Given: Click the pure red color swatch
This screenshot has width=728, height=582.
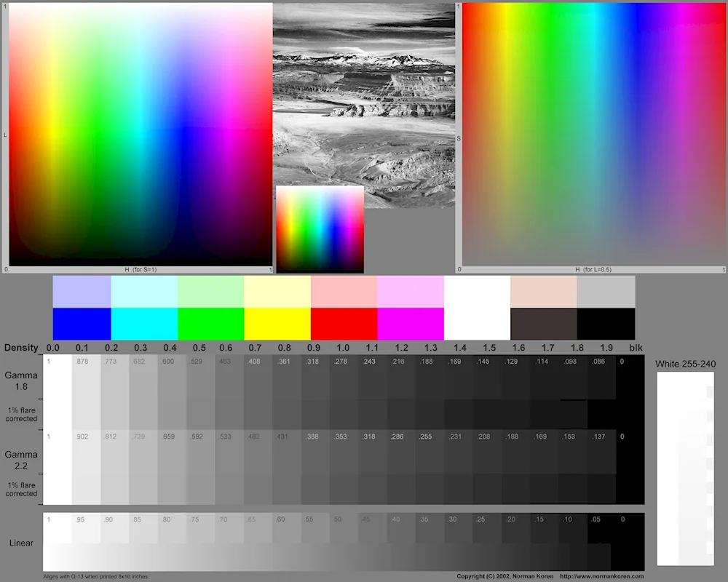Looking at the screenshot, I should pyautogui.click(x=344, y=324).
